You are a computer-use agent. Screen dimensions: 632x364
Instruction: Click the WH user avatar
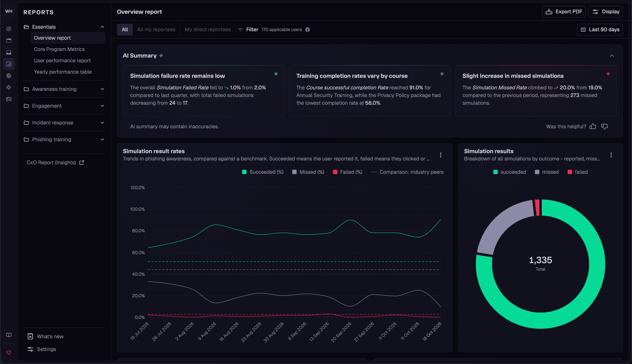(x=9, y=11)
